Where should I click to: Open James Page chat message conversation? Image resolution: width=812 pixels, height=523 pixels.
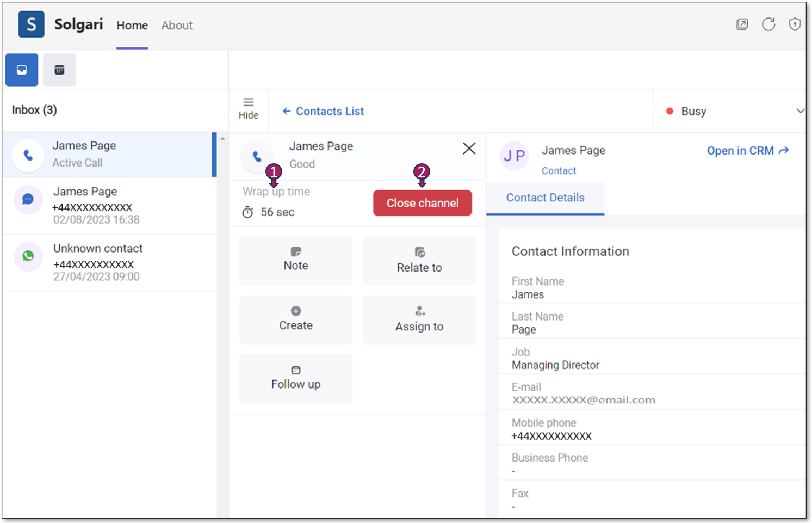(x=109, y=205)
